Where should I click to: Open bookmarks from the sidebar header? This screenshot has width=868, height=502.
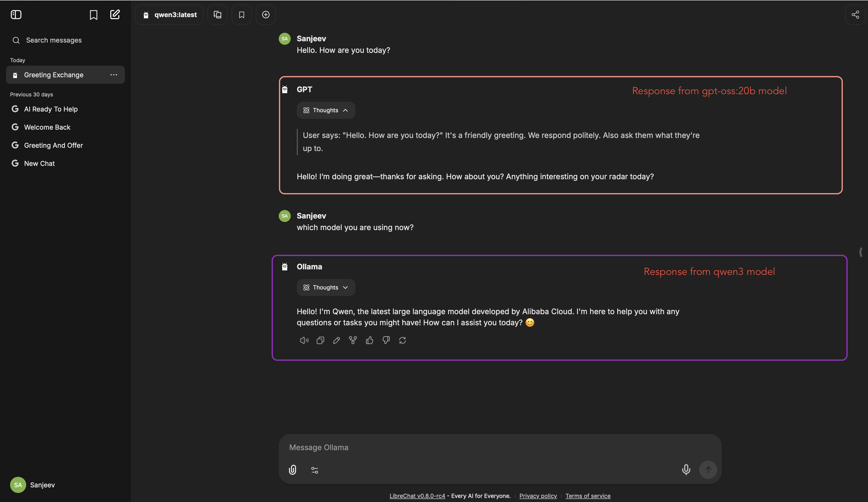pos(93,14)
